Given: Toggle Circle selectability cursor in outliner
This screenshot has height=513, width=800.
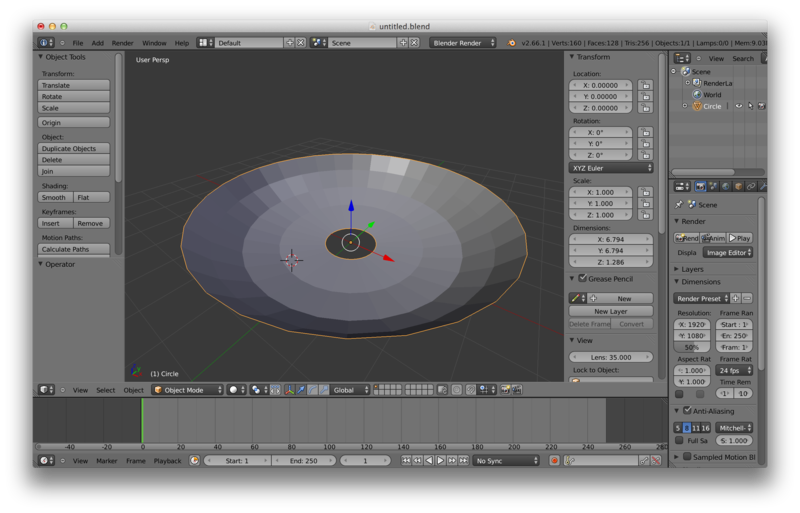Looking at the screenshot, I should pyautogui.click(x=750, y=106).
